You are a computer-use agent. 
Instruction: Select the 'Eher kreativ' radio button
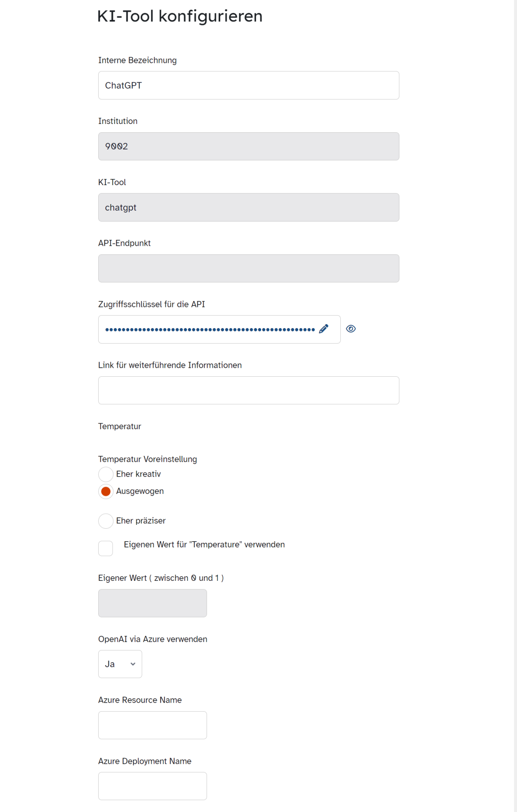[106, 474]
